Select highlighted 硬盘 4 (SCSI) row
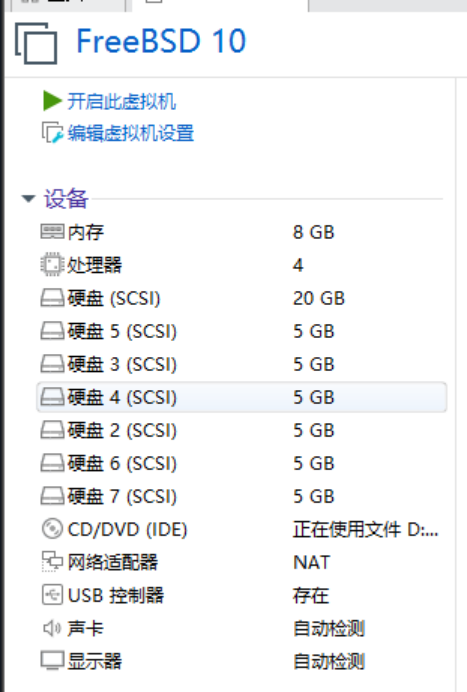The width and height of the screenshot is (467, 692). pos(241,397)
